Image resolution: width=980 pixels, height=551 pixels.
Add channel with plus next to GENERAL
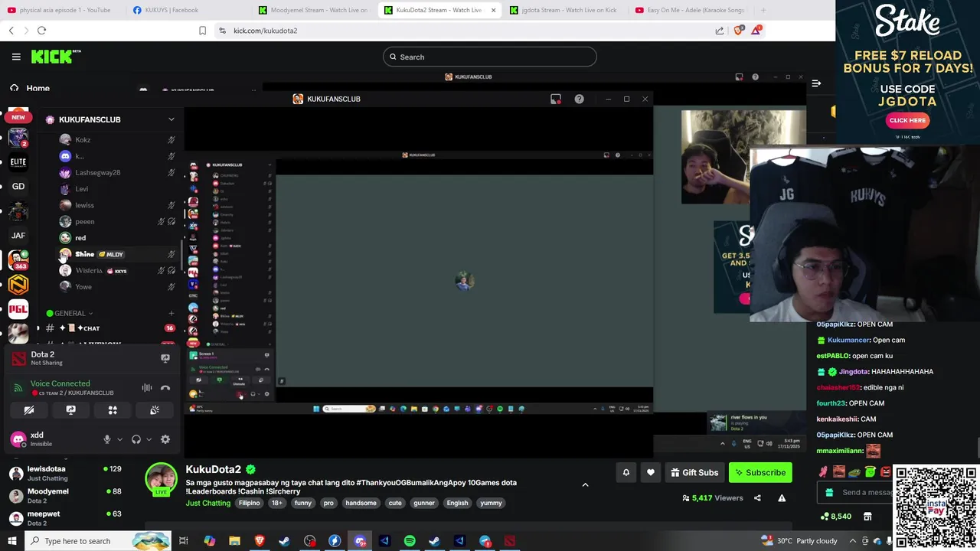click(x=171, y=313)
